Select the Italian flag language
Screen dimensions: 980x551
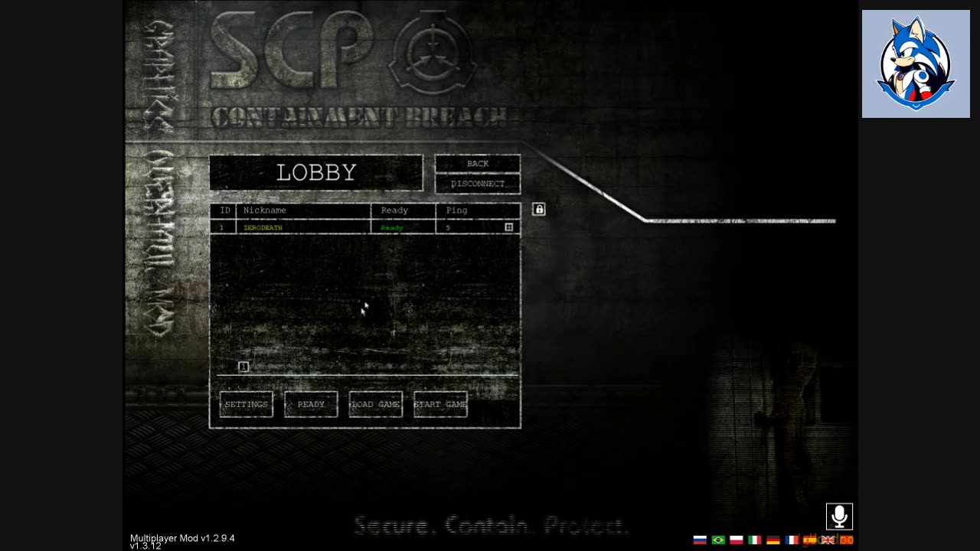click(x=755, y=540)
